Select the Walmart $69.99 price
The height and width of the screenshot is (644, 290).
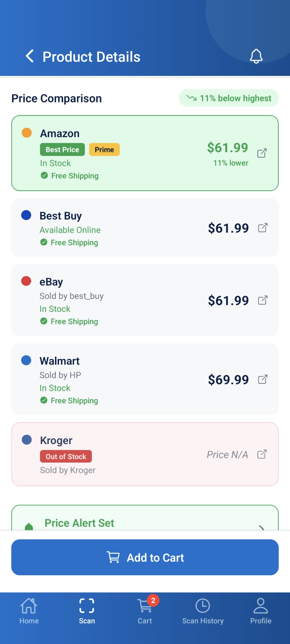(228, 380)
